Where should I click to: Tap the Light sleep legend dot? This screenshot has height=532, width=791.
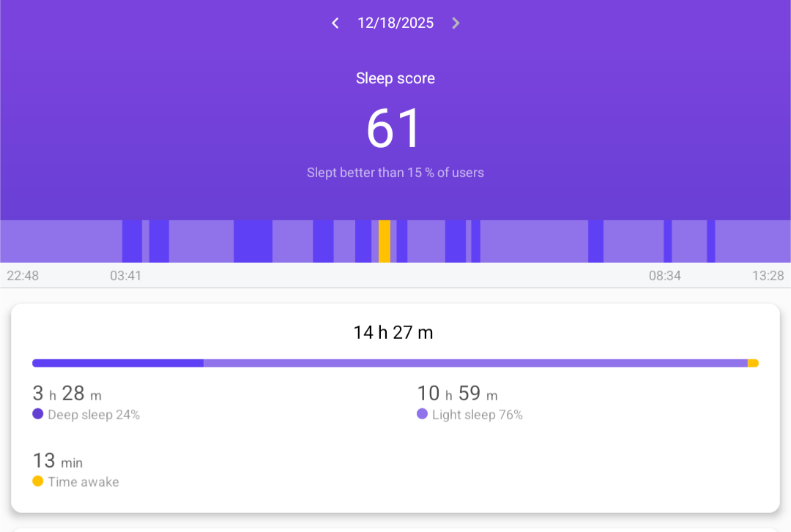(x=422, y=414)
